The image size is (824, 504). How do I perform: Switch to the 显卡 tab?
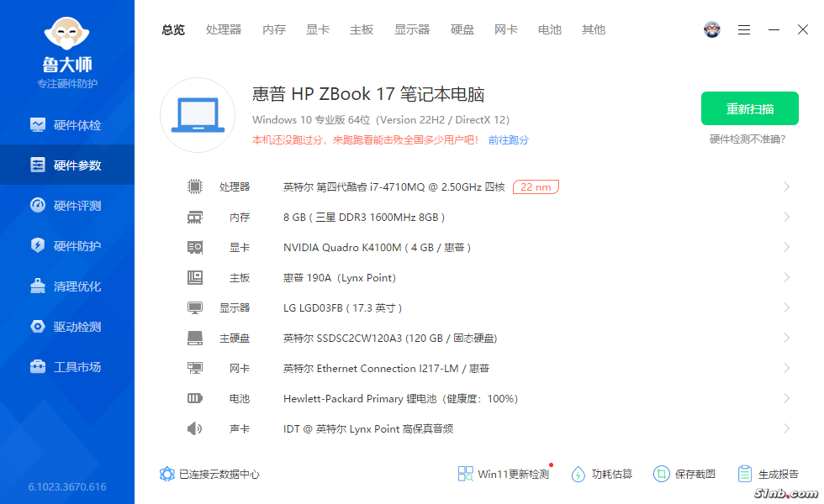tap(318, 30)
